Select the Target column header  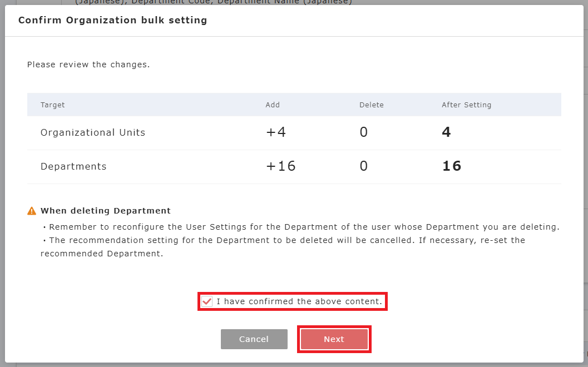(x=53, y=105)
